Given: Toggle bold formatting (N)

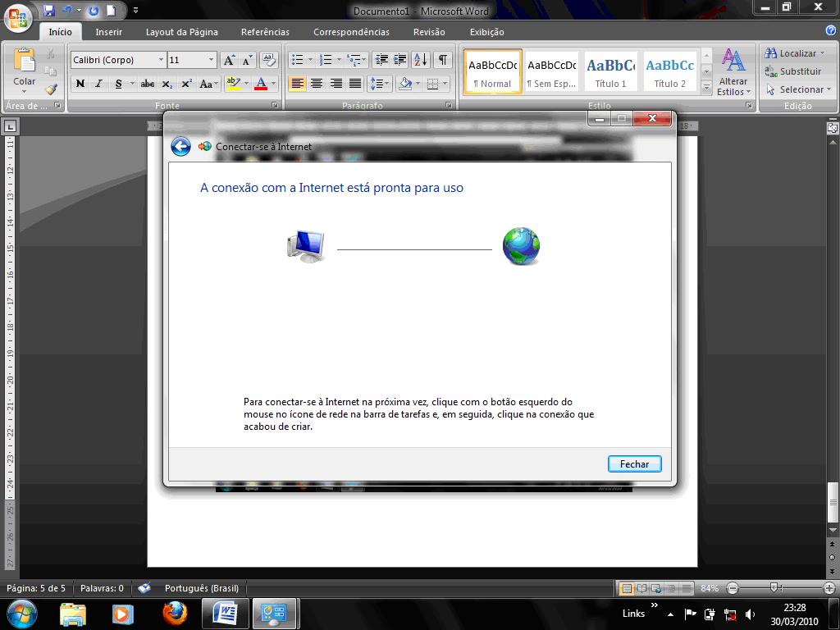Looking at the screenshot, I should (x=80, y=84).
